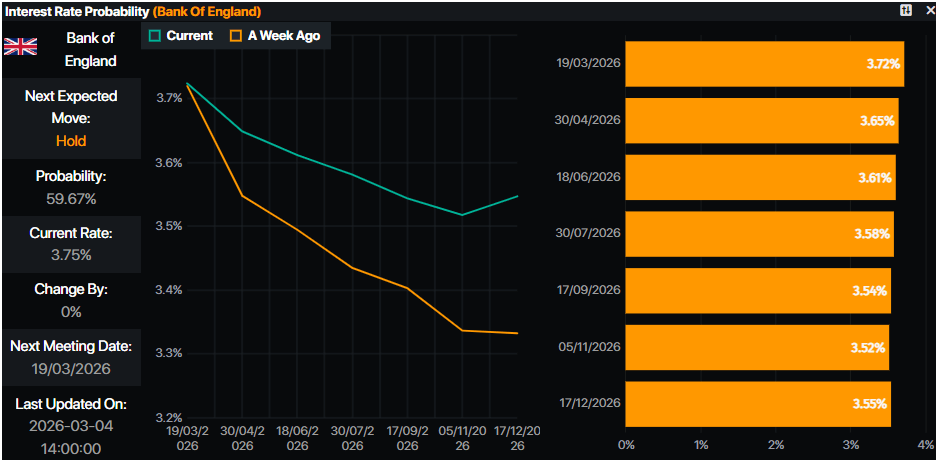Screen dimensions: 938x462
Task: Toggle the Current series legend checkbox
Action: (x=155, y=36)
